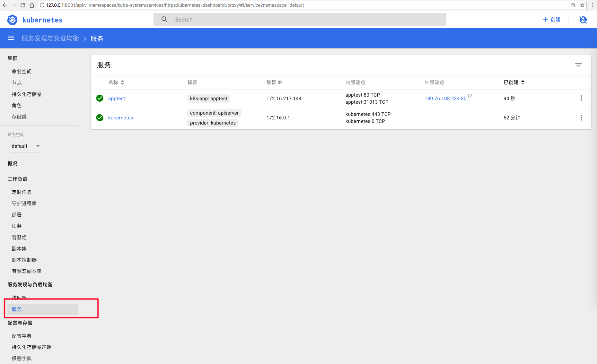Select 任务 under 工作负载 in the sidebar
Image resolution: width=597 pixels, height=364 pixels.
coord(17,226)
